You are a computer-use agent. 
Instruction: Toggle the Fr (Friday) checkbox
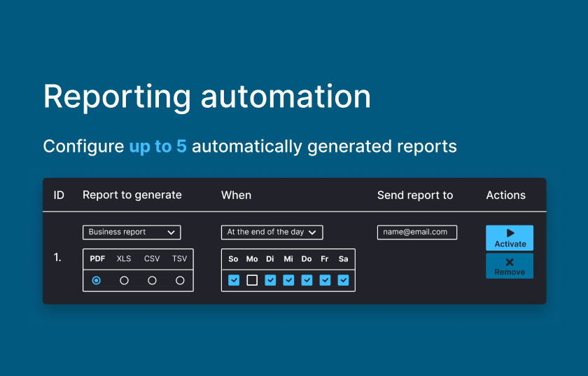pyautogui.click(x=325, y=280)
